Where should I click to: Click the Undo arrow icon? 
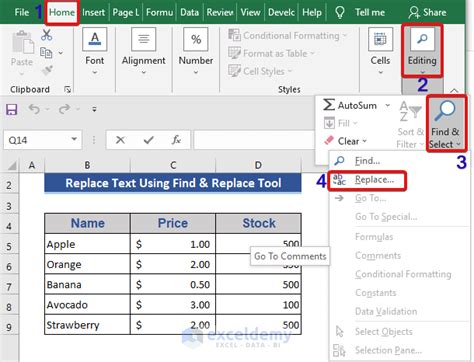(34, 109)
